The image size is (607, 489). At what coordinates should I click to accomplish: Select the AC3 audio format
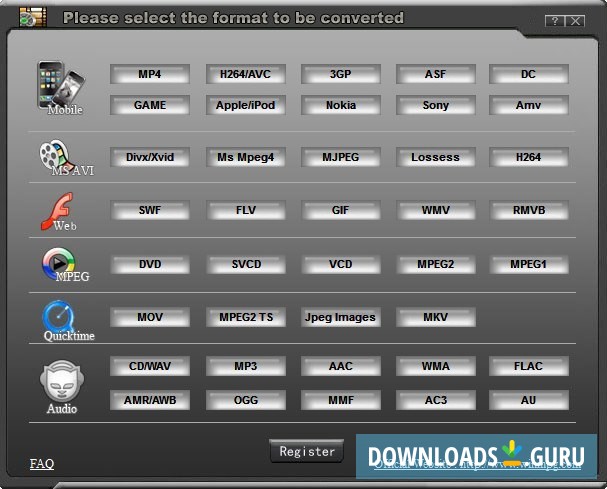(436, 400)
